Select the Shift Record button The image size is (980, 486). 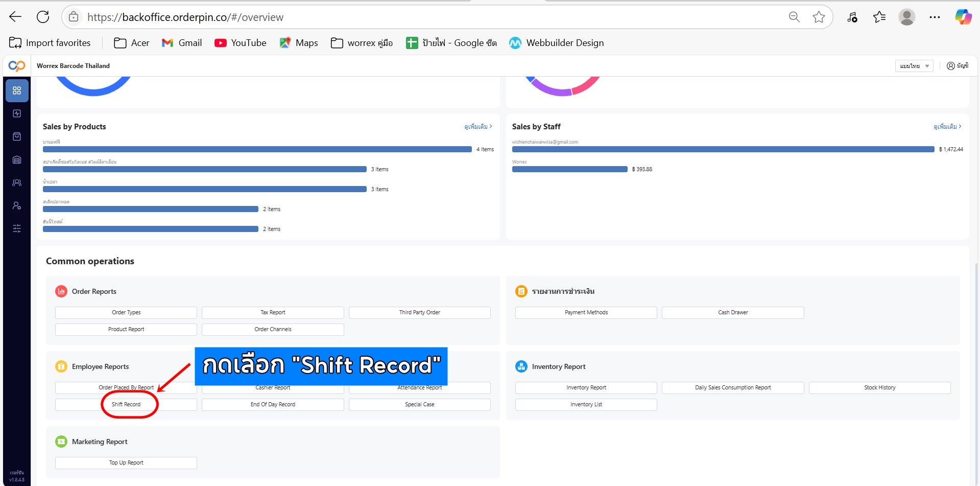[x=126, y=404]
